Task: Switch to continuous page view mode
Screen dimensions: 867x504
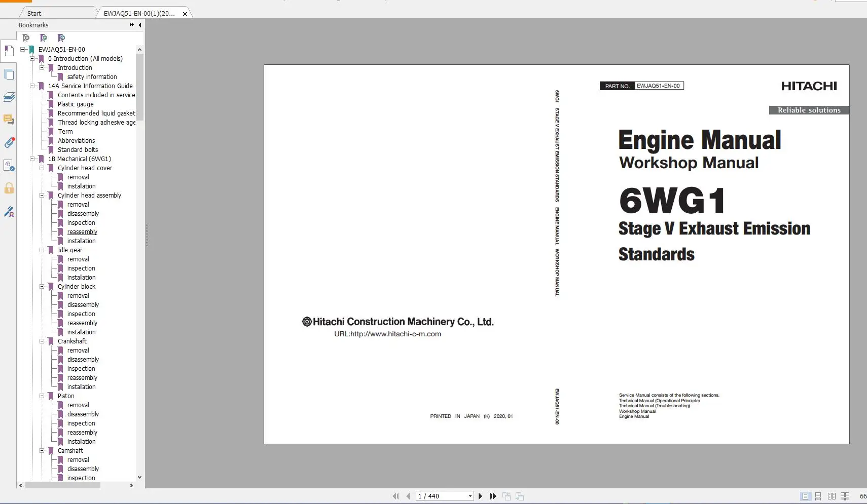Action: click(x=818, y=496)
